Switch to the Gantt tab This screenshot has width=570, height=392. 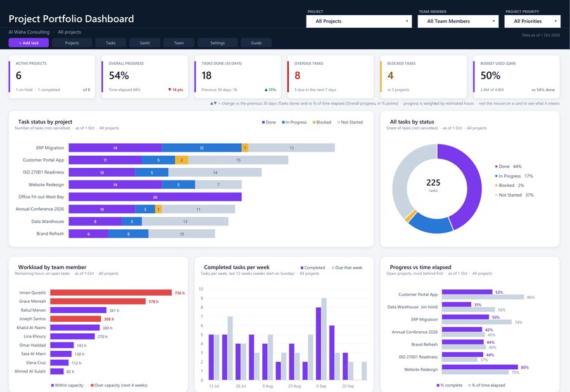click(144, 43)
